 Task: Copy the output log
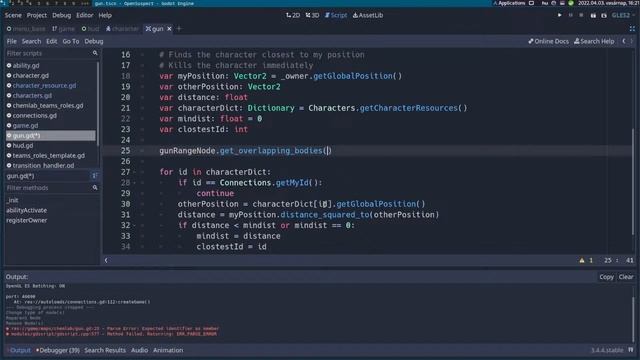click(x=606, y=277)
